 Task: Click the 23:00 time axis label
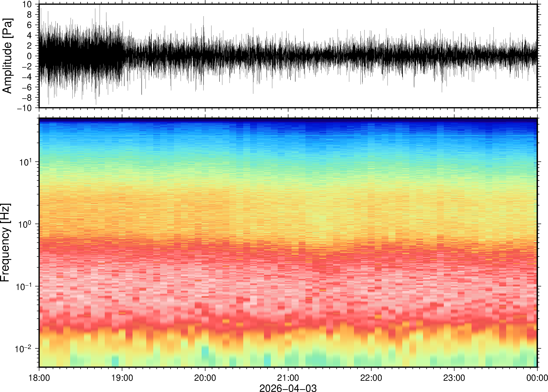pyautogui.click(x=454, y=378)
